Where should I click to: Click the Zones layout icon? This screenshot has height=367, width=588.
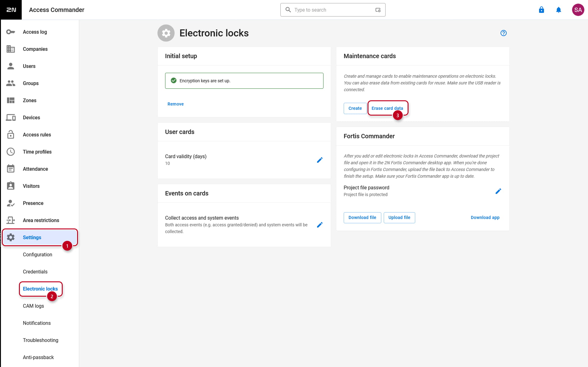(x=11, y=100)
